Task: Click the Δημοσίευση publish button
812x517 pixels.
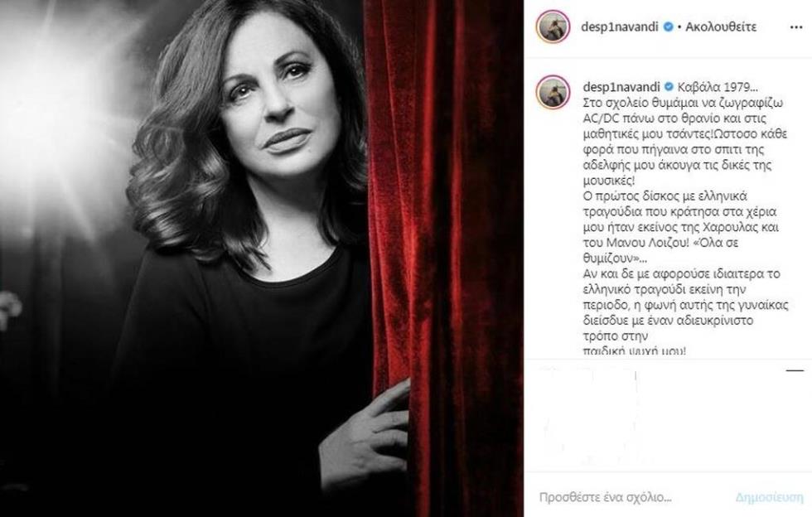Action: (770, 497)
